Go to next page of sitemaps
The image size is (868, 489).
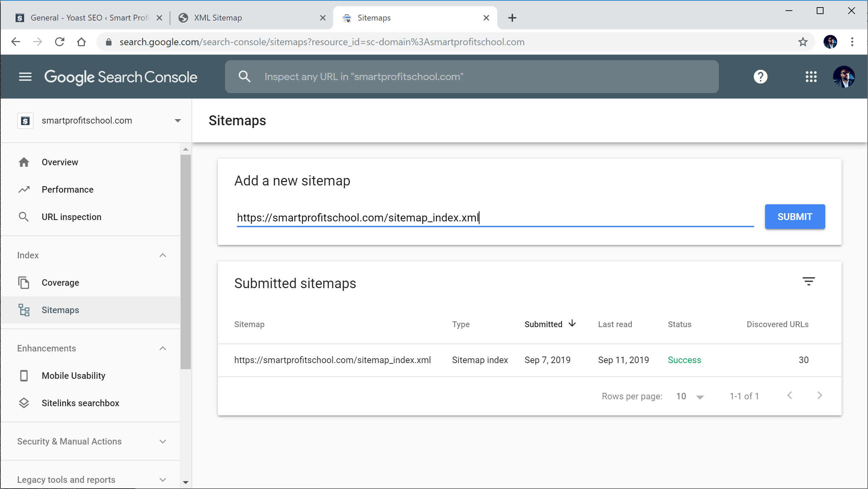pyautogui.click(x=820, y=396)
